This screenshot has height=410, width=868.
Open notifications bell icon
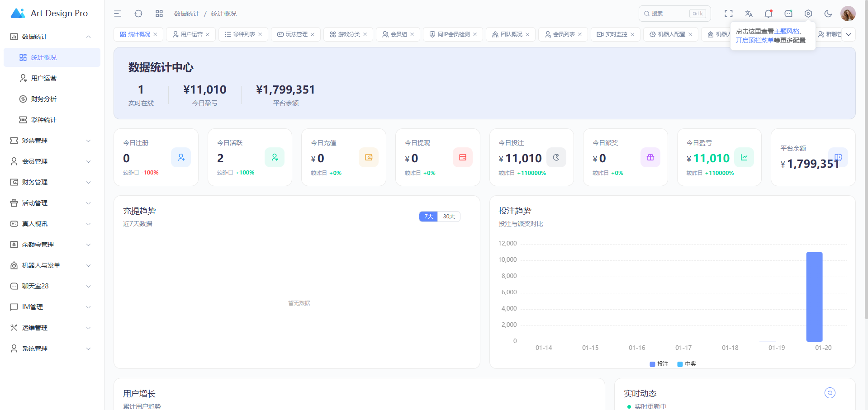click(768, 14)
